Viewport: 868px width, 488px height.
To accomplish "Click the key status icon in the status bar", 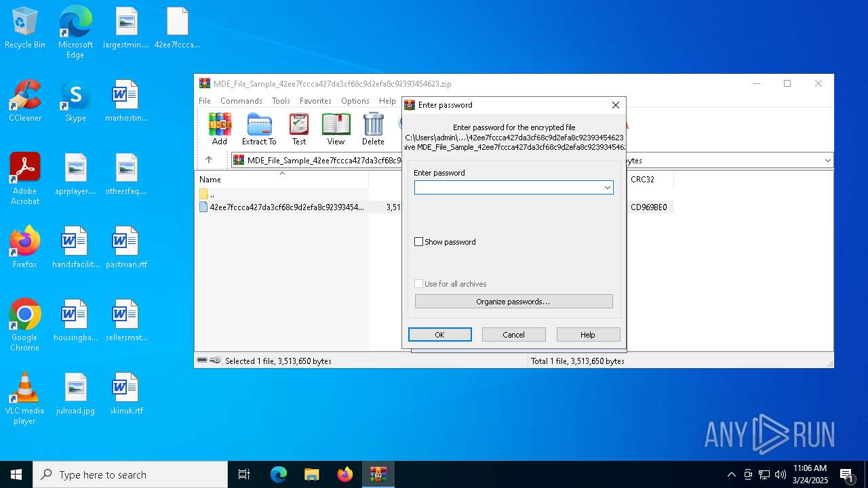I will 215,361.
